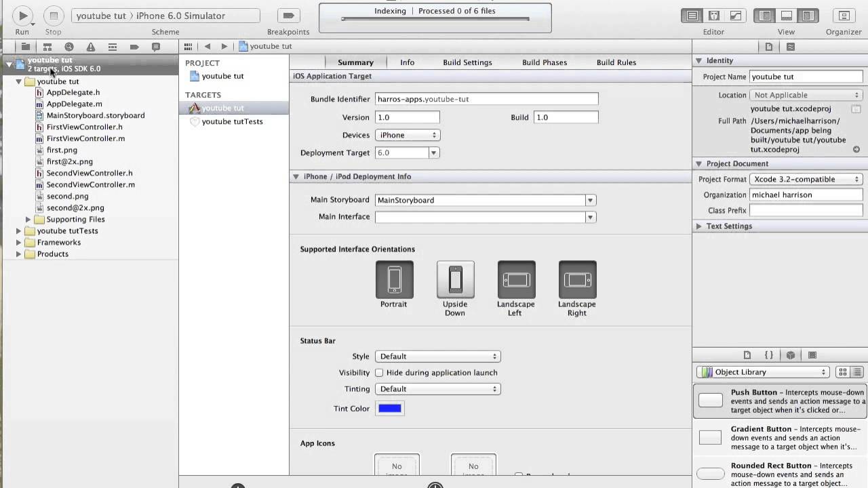Viewport: 868px width, 488px height.
Task: Open Tinting dropdown
Action: (437, 389)
